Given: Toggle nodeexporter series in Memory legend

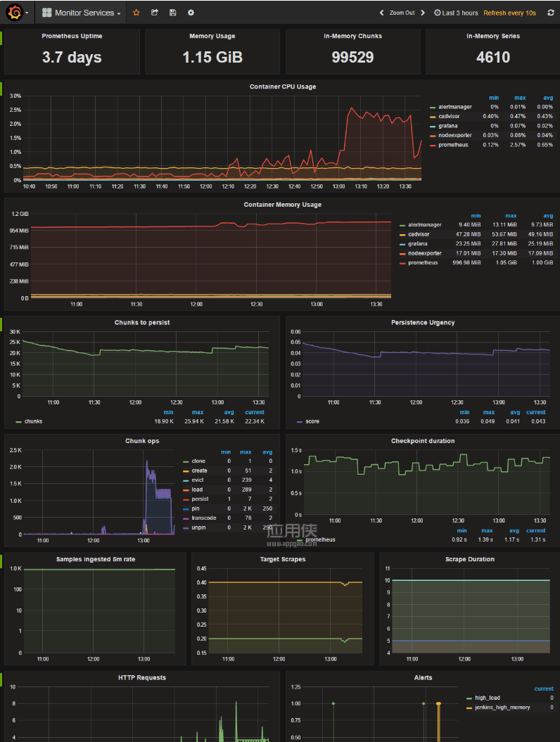Looking at the screenshot, I should point(425,253).
